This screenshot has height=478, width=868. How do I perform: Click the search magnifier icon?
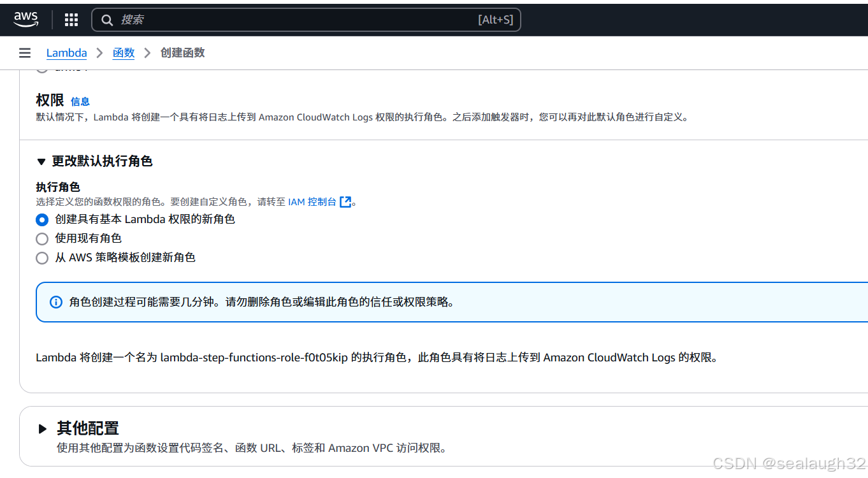(x=107, y=20)
